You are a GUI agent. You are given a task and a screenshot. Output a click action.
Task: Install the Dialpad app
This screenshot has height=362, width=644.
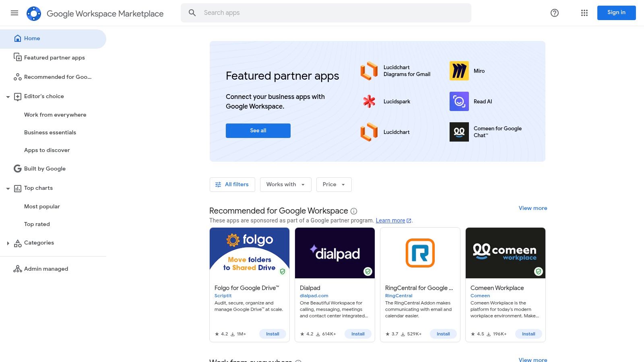click(x=358, y=334)
